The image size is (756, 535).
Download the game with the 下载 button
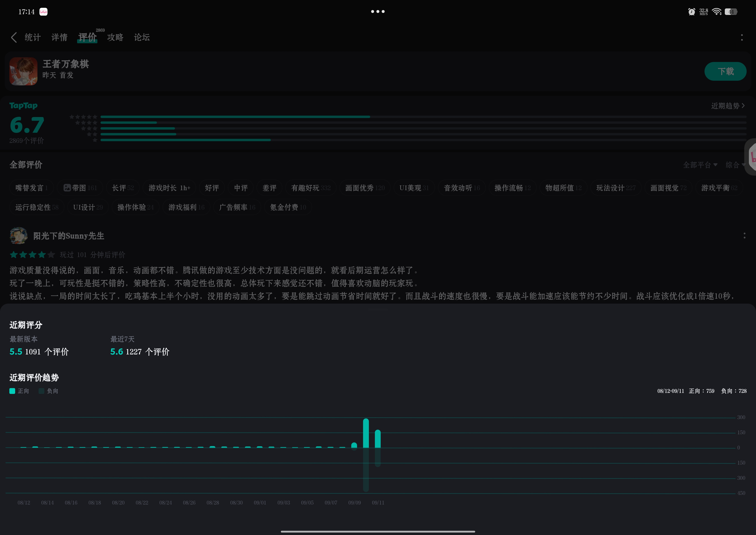click(725, 71)
